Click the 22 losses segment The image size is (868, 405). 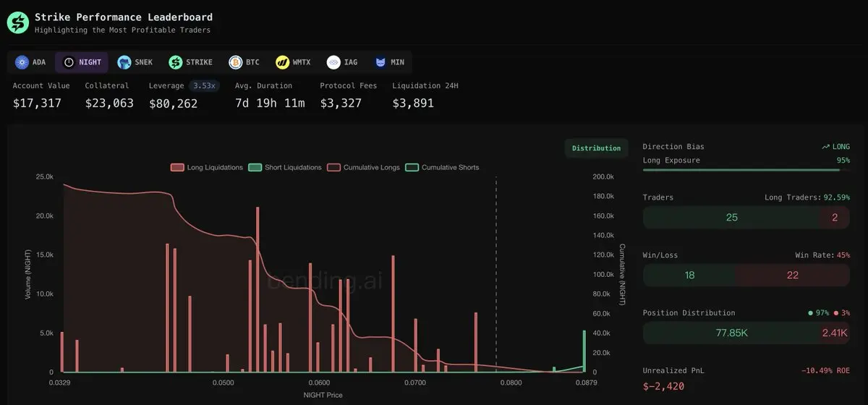793,275
